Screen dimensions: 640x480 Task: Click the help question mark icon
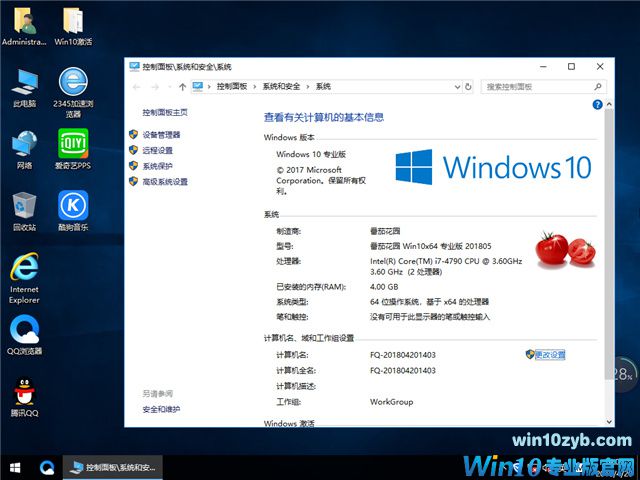point(597,105)
